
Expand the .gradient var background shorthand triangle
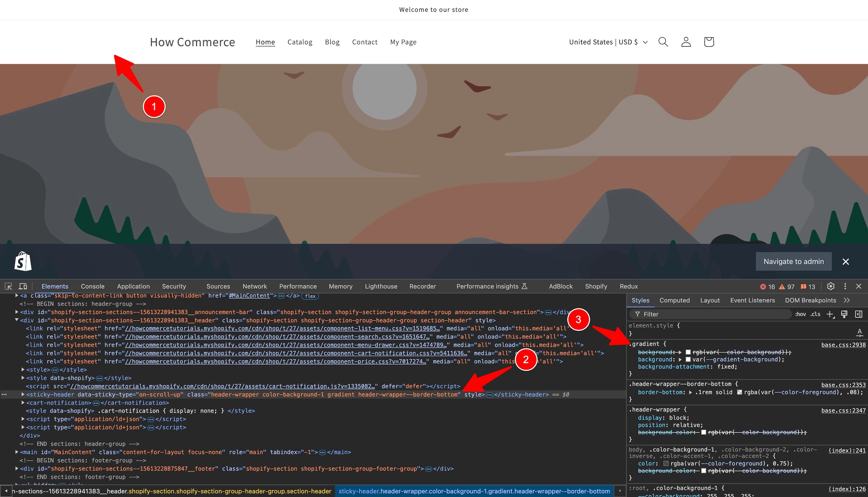(x=680, y=360)
